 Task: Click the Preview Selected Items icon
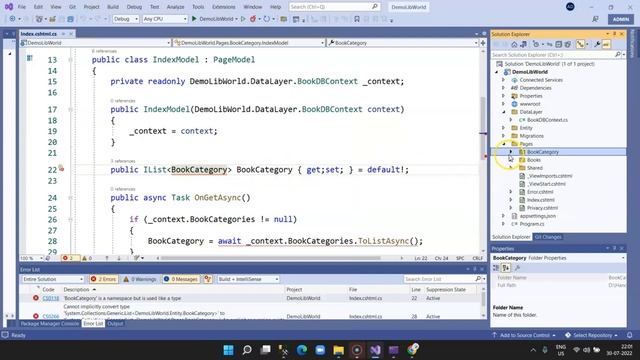click(x=606, y=44)
